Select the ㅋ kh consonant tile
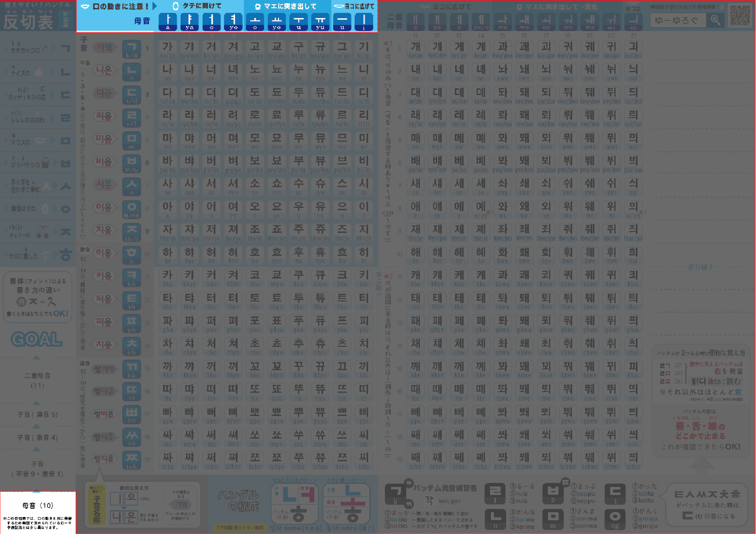The height and width of the screenshot is (534, 756). point(132,278)
